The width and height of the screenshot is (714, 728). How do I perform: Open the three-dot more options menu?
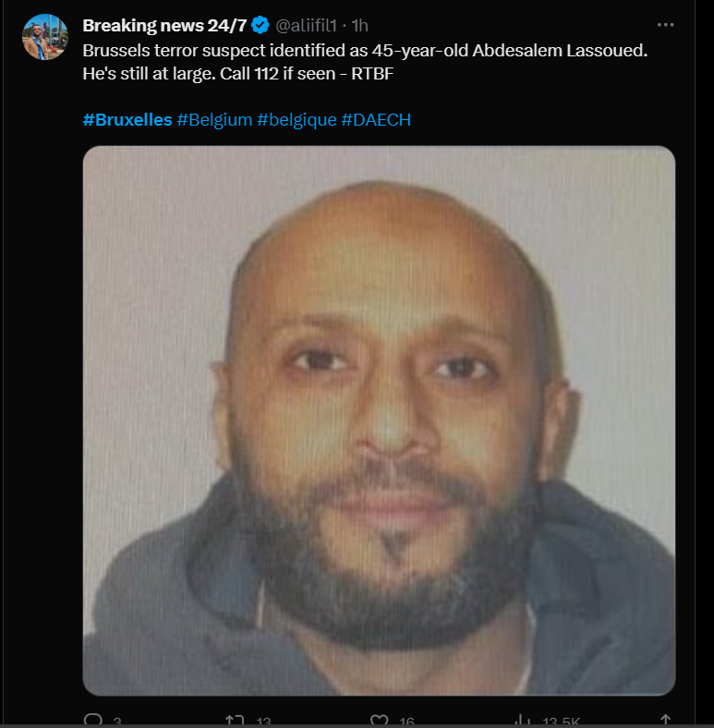(x=665, y=25)
